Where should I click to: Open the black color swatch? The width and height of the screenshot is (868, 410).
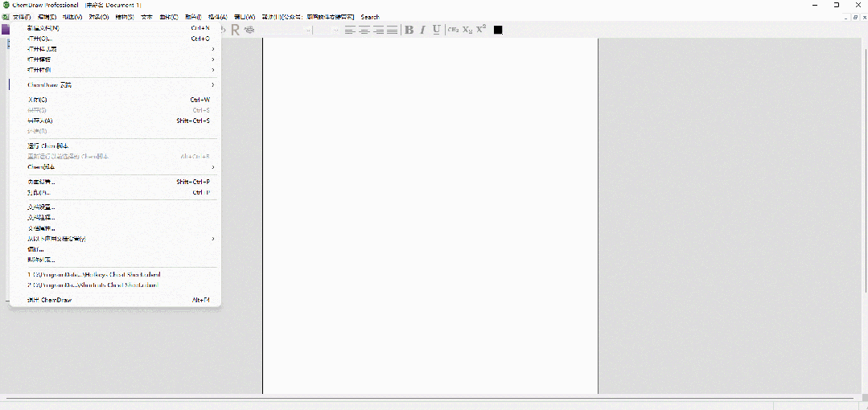click(x=498, y=30)
